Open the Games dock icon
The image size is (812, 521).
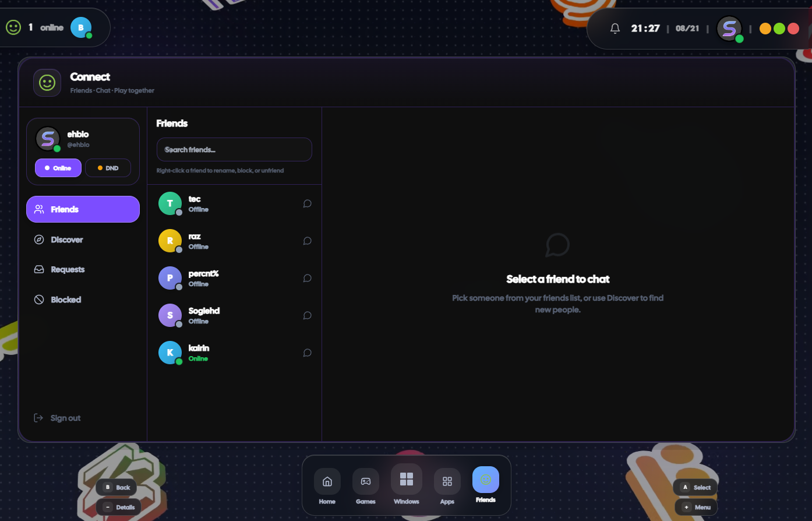[x=366, y=481]
